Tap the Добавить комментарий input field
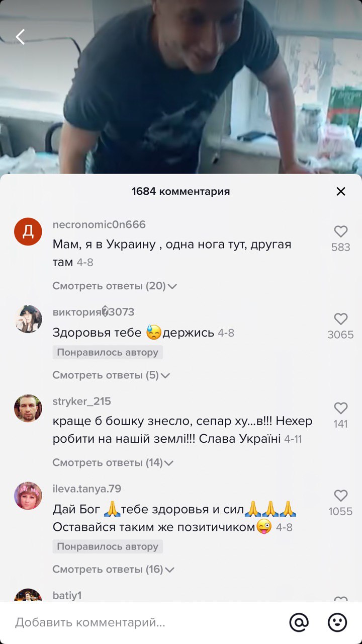 point(146,622)
